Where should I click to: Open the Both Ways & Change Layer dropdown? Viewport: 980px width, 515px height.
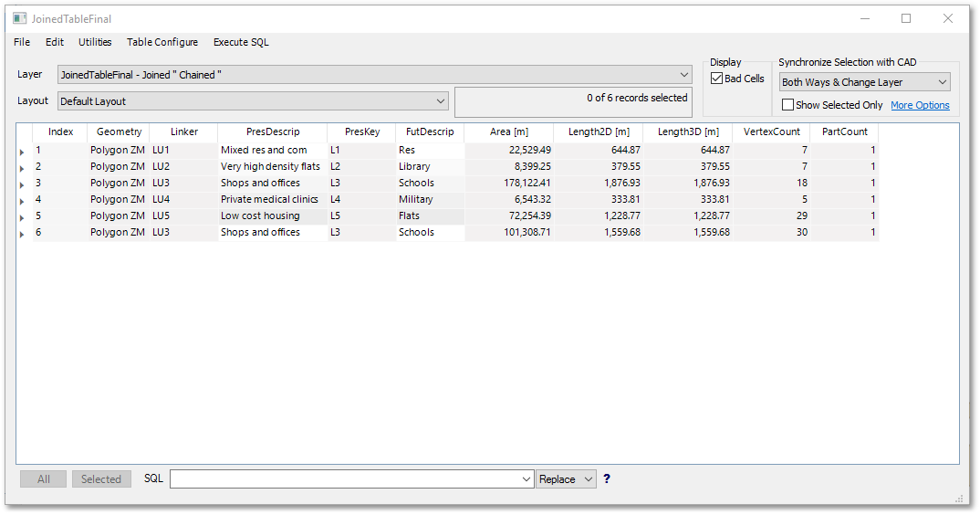tap(865, 82)
